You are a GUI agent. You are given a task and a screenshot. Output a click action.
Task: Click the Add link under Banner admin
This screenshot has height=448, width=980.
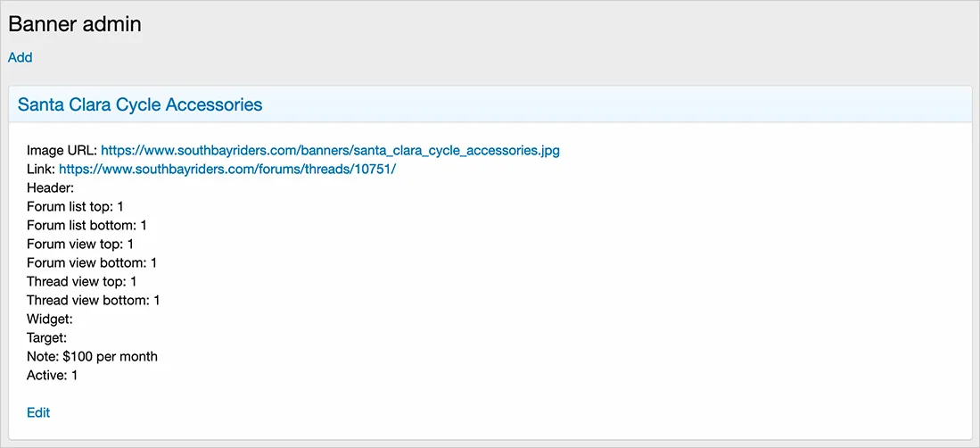(x=20, y=57)
